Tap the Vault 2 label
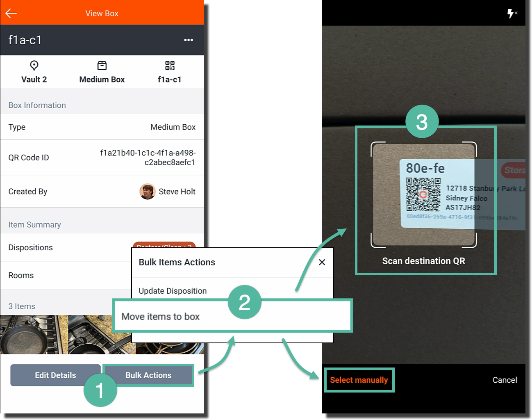 pyautogui.click(x=34, y=80)
